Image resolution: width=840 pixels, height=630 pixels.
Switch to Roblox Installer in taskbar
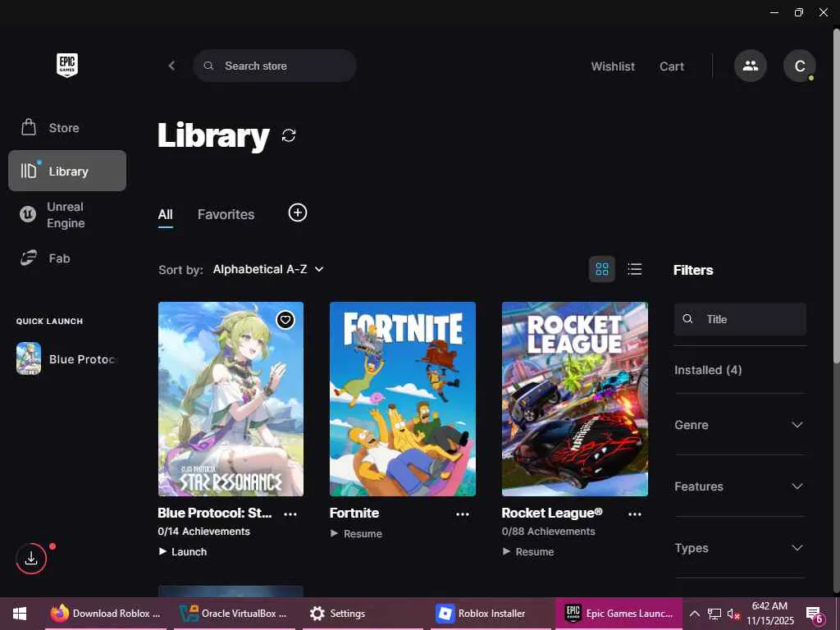[x=491, y=614]
